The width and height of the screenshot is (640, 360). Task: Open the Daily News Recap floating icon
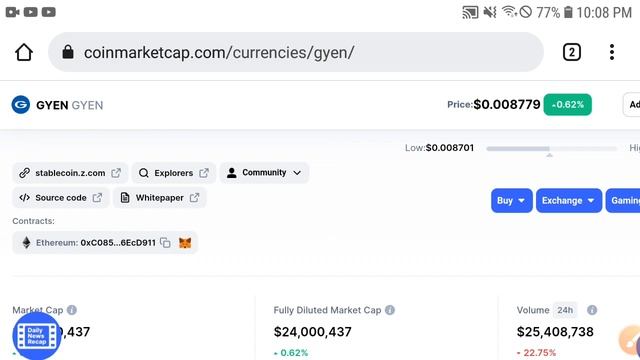[37, 336]
